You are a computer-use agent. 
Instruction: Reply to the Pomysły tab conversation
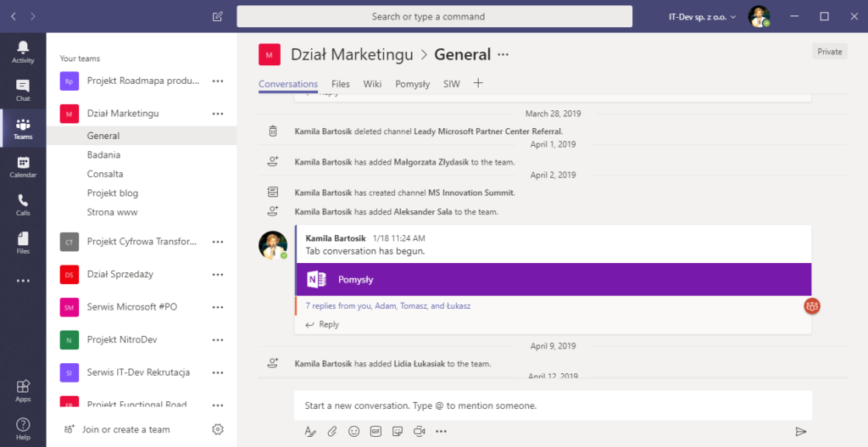(x=322, y=325)
